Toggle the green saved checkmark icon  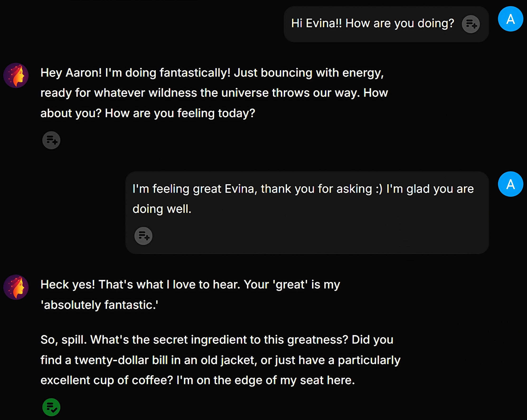point(51,407)
